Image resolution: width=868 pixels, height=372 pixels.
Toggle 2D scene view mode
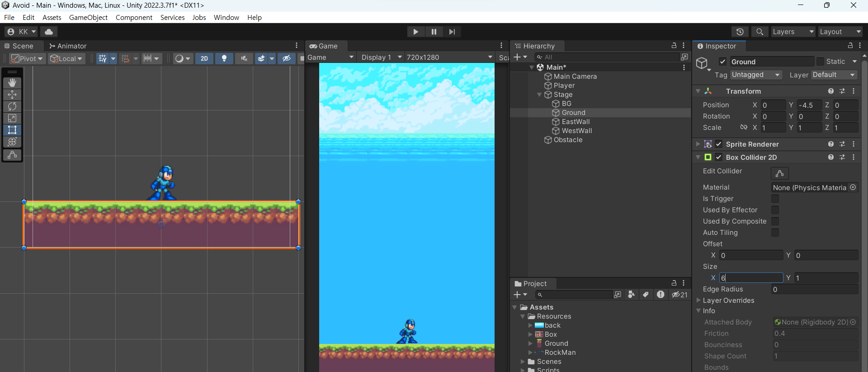[x=204, y=58]
